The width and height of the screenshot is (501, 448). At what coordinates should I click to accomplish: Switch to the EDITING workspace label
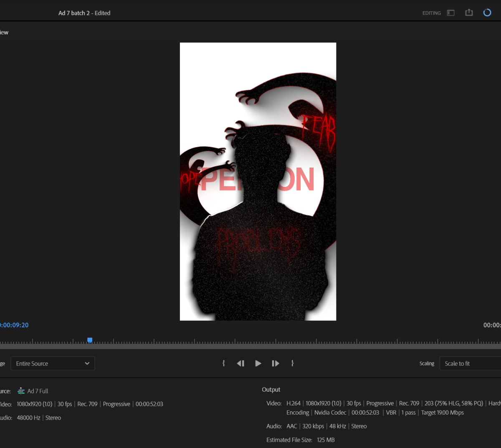point(431,13)
